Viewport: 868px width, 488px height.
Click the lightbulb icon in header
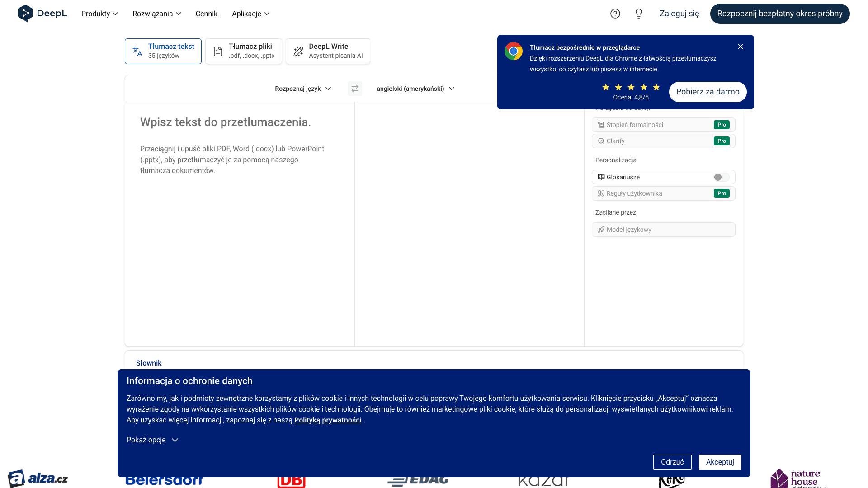coord(638,14)
